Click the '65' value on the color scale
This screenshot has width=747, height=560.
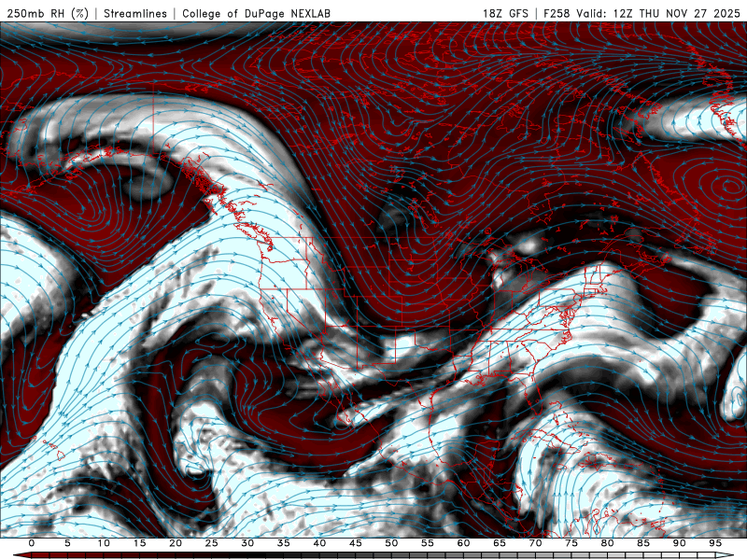[500, 543]
